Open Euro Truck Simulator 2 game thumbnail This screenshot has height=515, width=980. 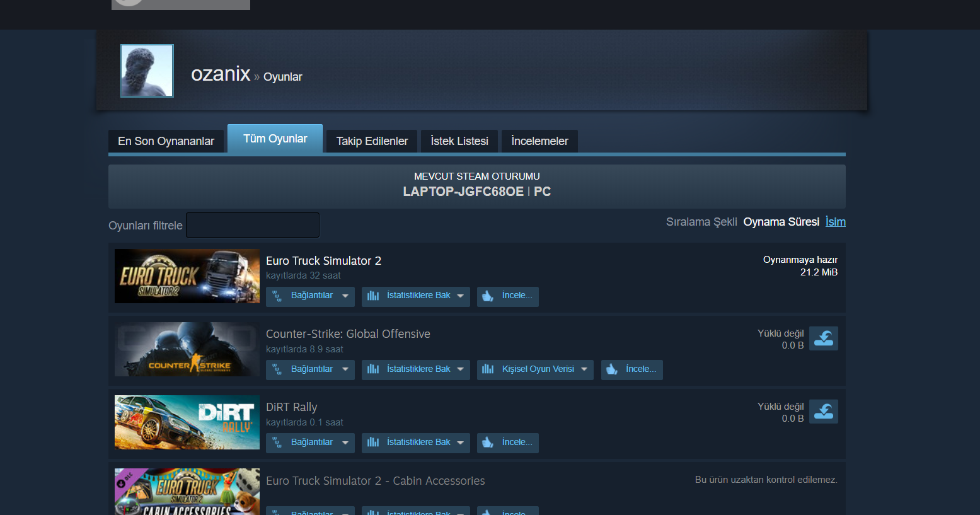(x=187, y=276)
